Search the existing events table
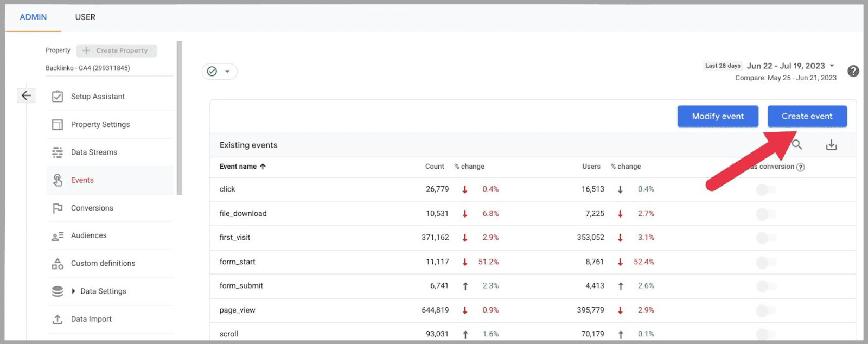Screen dimensions: 868x344 (x=797, y=144)
